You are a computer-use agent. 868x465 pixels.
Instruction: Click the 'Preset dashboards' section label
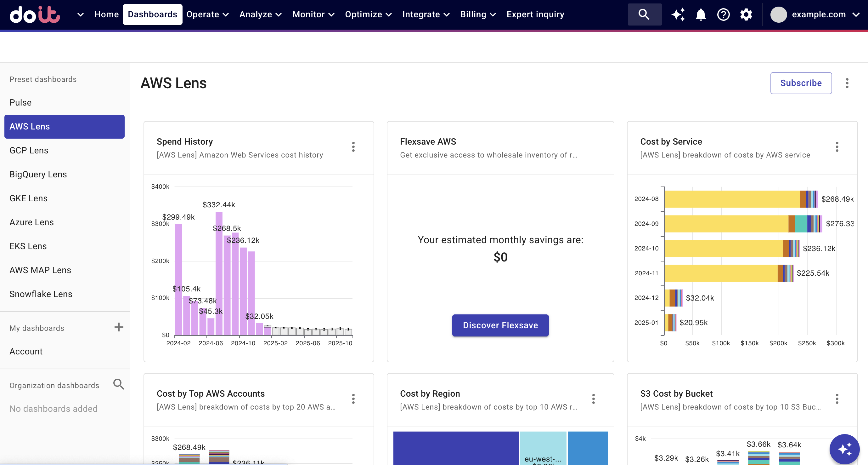point(43,79)
